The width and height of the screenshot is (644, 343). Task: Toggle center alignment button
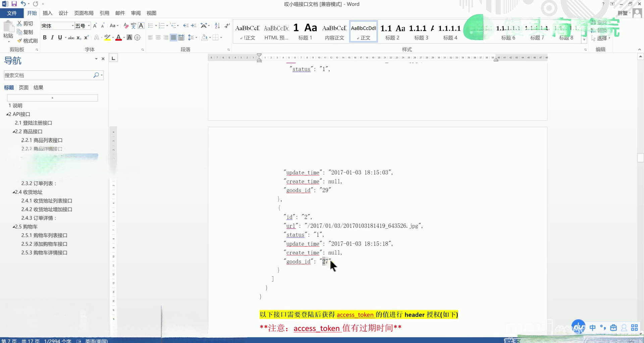(x=158, y=38)
